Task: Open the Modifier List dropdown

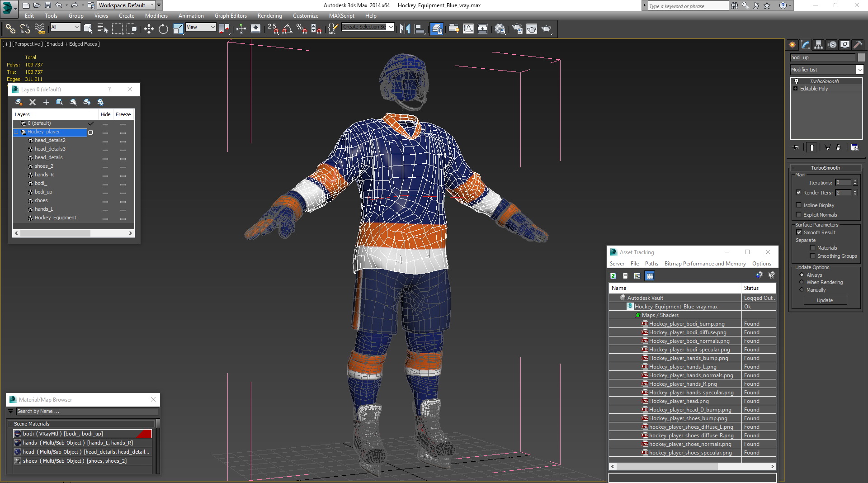Action: pos(859,70)
